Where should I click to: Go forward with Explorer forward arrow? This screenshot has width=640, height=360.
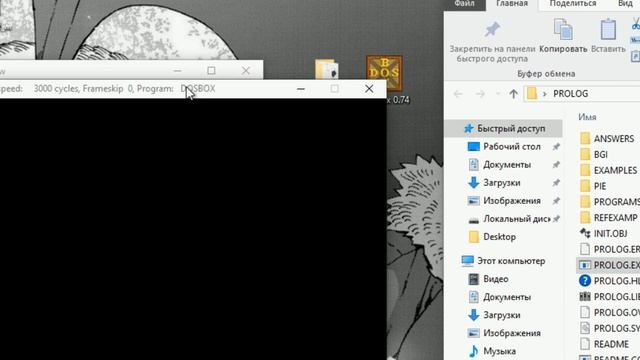pos(480,94)
